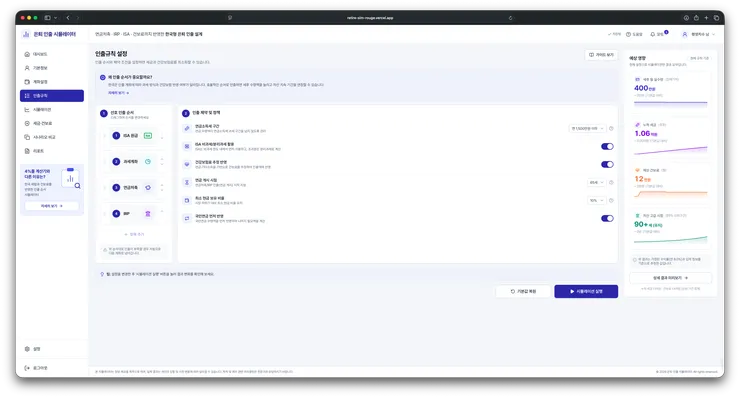Image resolution: width=740 pixels, height=398 pixels.
Task: Click taxable account teal clock icon
Action: click(x=148, y=161)
